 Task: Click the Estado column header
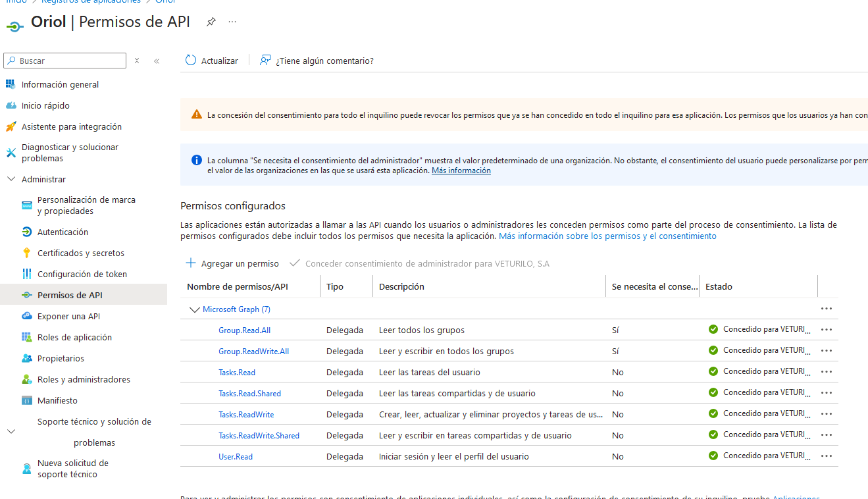point(719,286)
